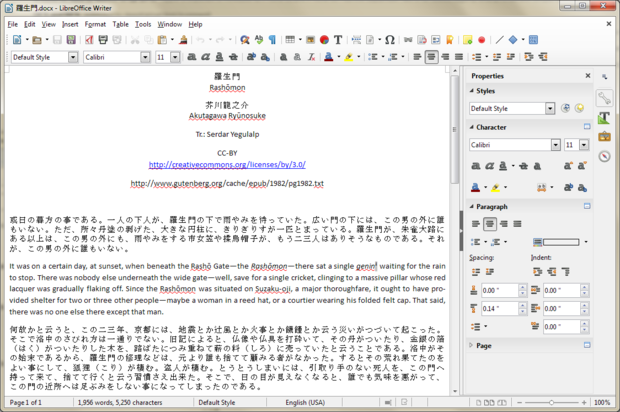This screenshot has width=620, height=412.
Task: Click the Below Paragraph Spacing 0.14 field
Action: pyautogui.click(x=500, y=308)
